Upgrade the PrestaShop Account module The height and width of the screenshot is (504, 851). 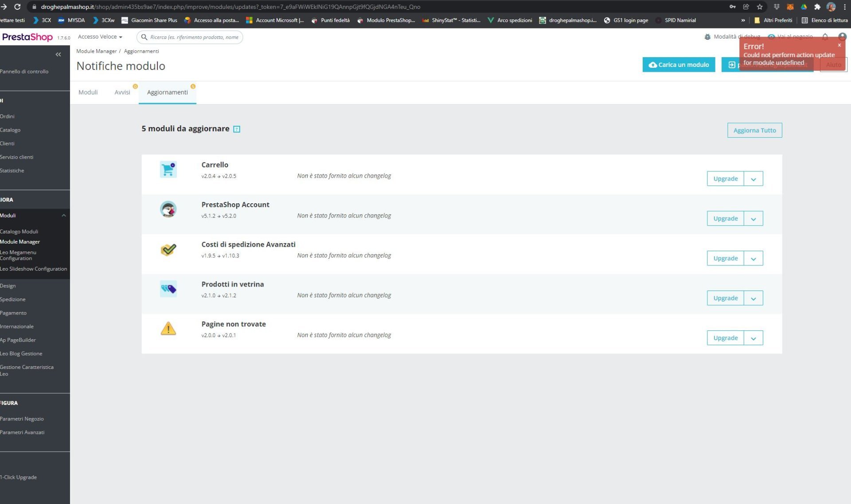click(x=725, y=218)
